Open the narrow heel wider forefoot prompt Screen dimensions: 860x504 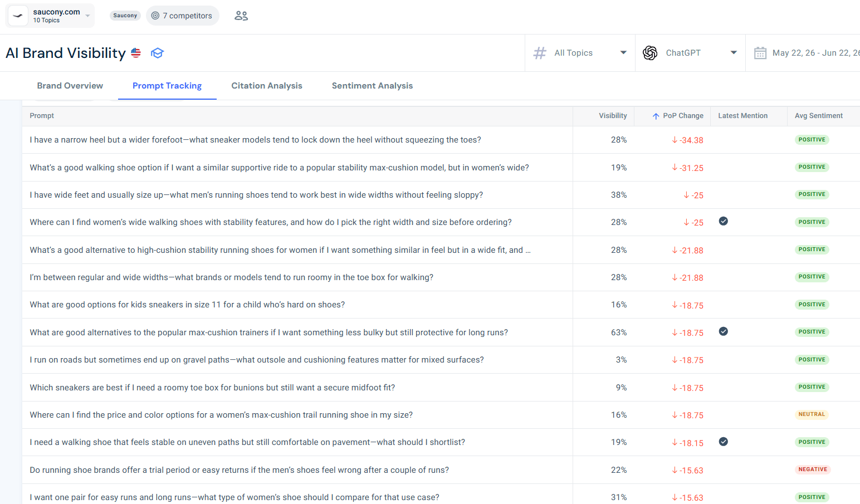pos(255,140)
